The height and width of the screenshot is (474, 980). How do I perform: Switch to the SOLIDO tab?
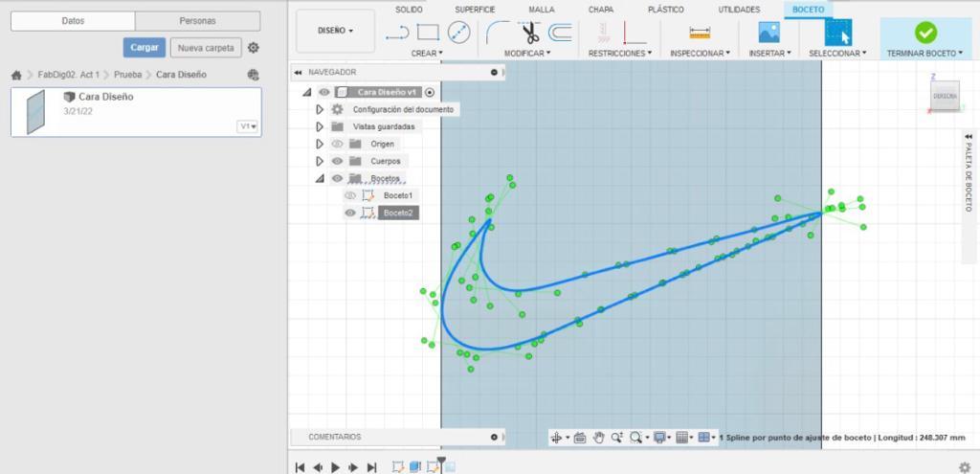(409, 10)
